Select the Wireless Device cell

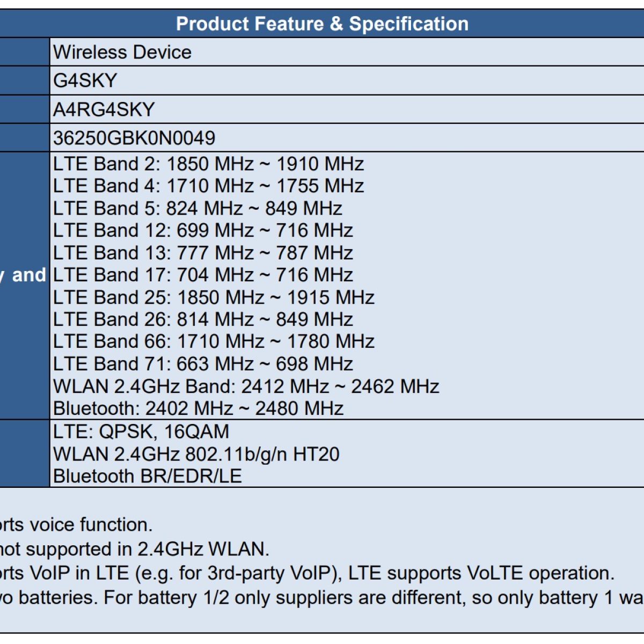[x=122, y=52]
